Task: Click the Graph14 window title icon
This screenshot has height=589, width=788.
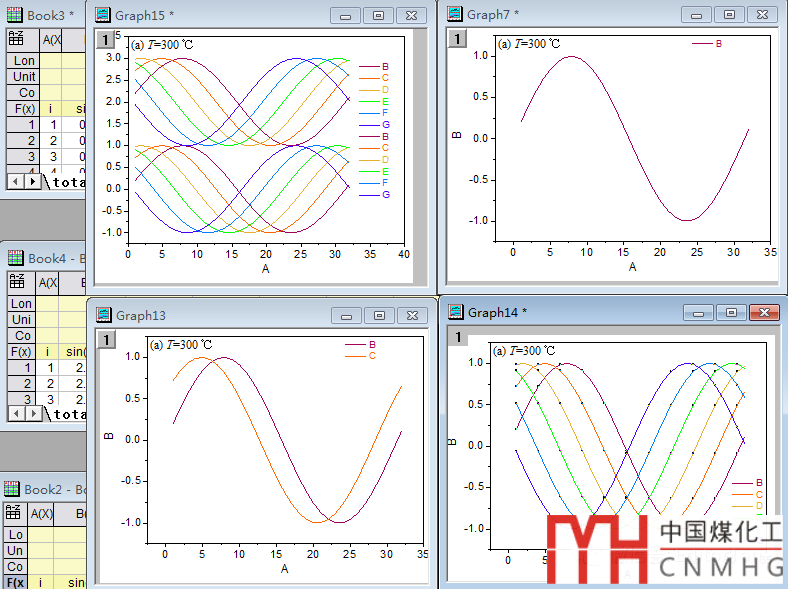Action: [455, 313]
